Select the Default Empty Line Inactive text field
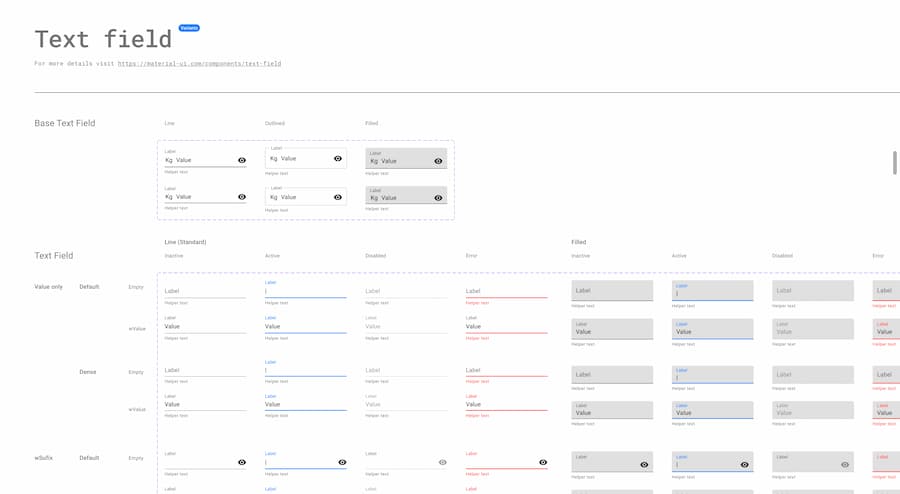Screen dimensions: 900x494 coord(205,291)
